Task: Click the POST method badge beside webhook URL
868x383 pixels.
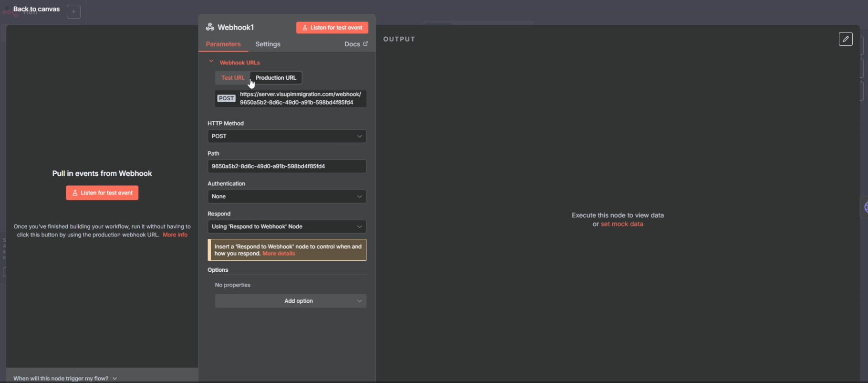Action: 226,98
